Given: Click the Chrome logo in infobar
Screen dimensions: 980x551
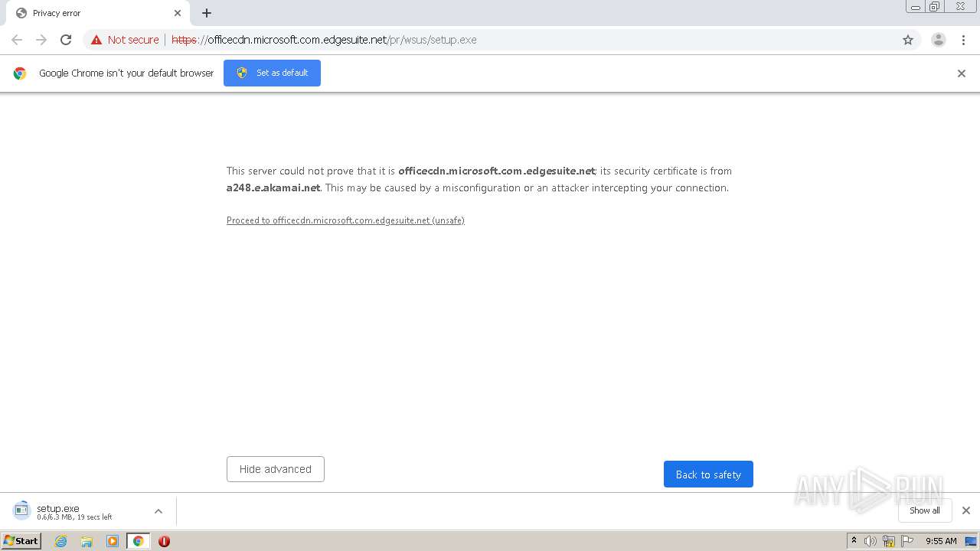Looking at the screenshot, I should 20,73.
